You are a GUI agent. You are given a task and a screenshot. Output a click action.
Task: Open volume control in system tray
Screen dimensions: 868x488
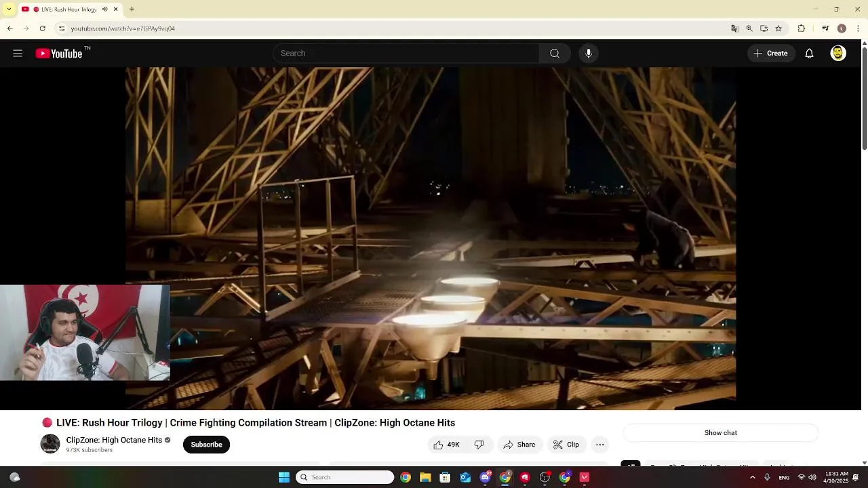(812, 477)
